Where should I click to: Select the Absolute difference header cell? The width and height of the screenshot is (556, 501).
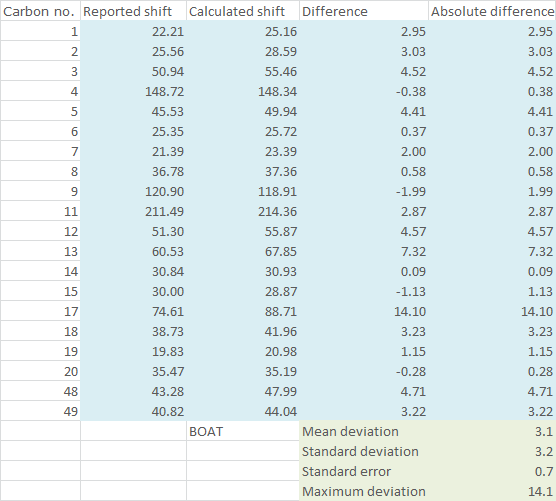pyautogui.click(x=492, y=11)
